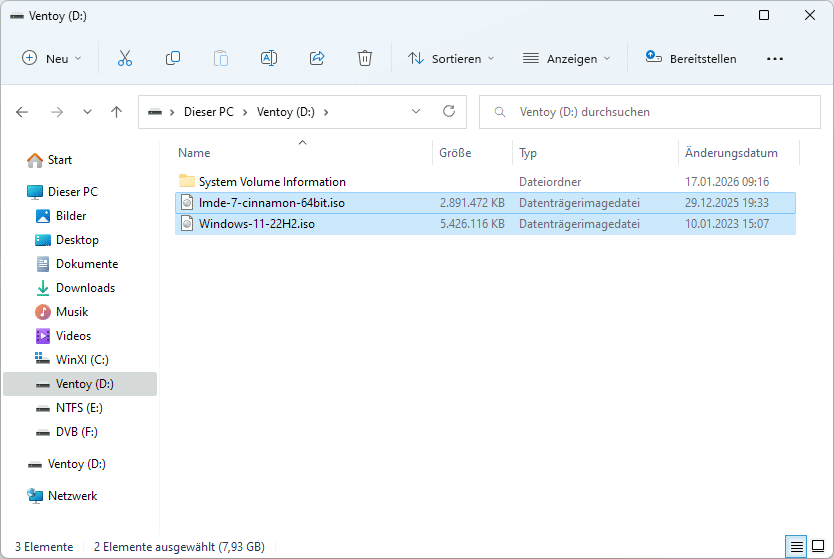
Task: Expand chevron after Dieser PC breadcrumb
Action: 245,112
